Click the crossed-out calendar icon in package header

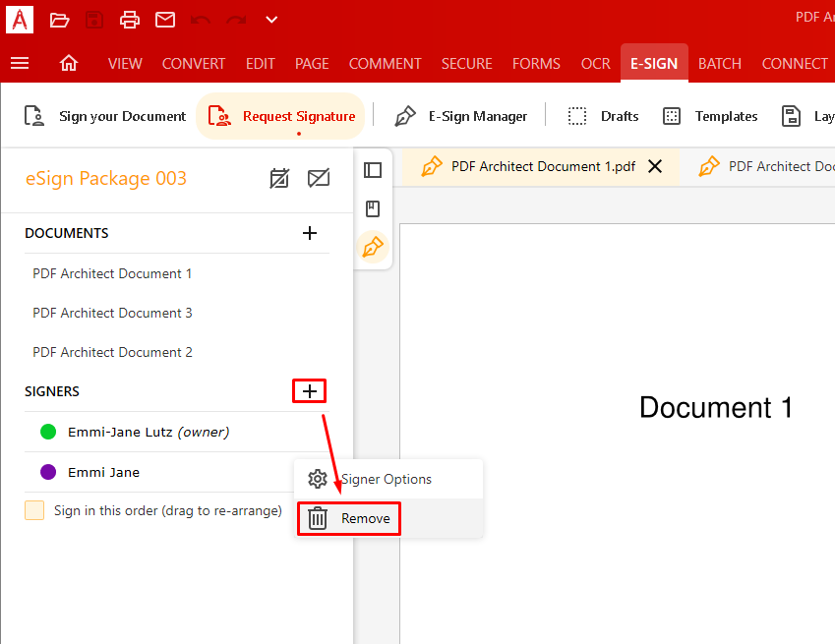[x=279, y=178]
